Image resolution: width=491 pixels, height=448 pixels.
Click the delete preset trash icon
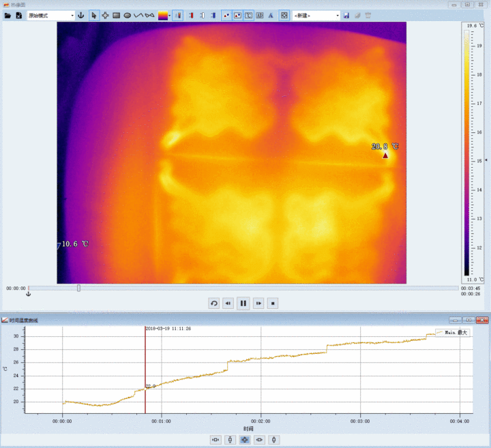tap(368, 15)
